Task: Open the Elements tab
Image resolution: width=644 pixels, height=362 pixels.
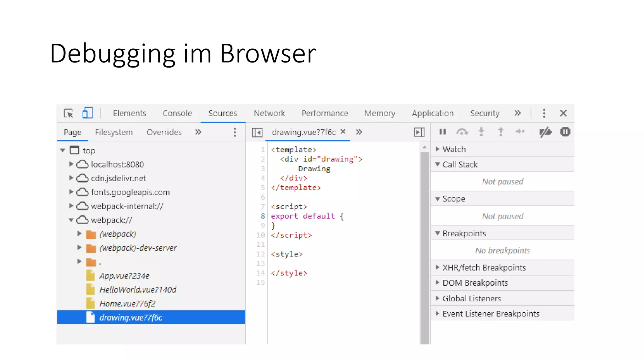Action: [x=130, y=113]
